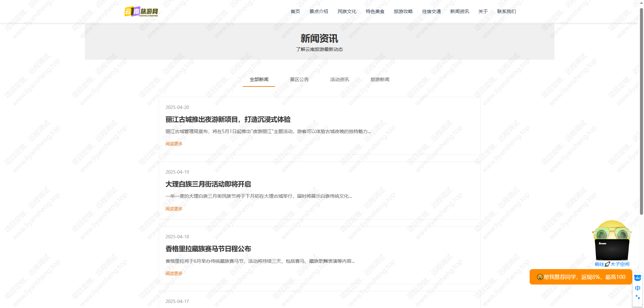644x308 pixels.
Task: Switch to the 旅游新闻 tab
Action: point(380,79)
